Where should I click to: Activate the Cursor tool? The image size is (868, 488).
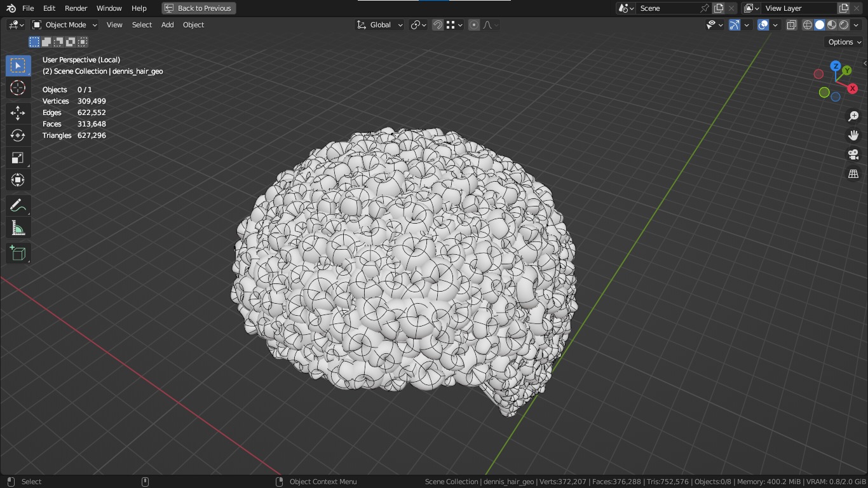tap(18, 88)
